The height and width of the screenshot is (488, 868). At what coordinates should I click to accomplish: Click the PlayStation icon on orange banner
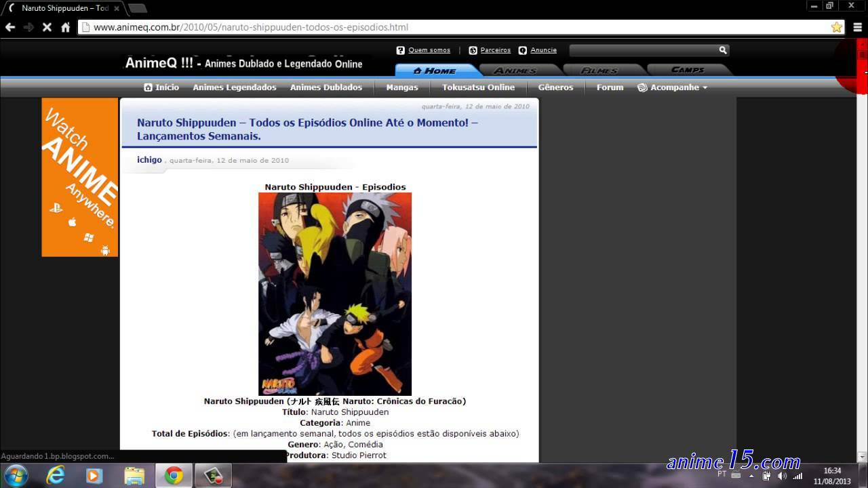pyautogui.click(x=56, y=207)
